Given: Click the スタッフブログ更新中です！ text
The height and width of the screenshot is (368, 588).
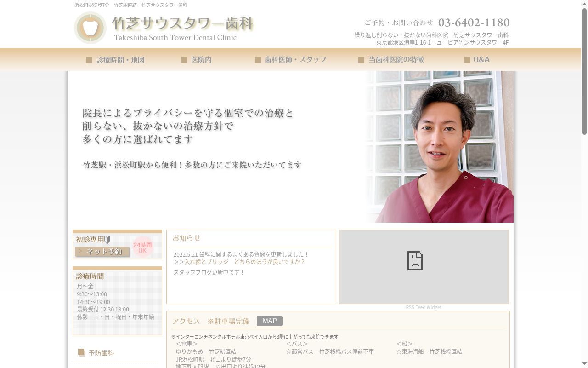Looking at the screenshot, I should pyautogui.click(x=209, y=272).
